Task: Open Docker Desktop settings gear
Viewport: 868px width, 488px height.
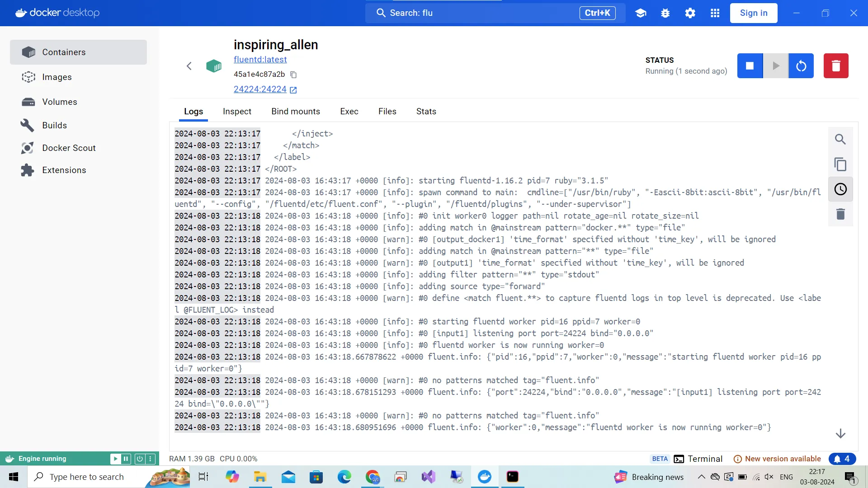Action: point(690,13)
